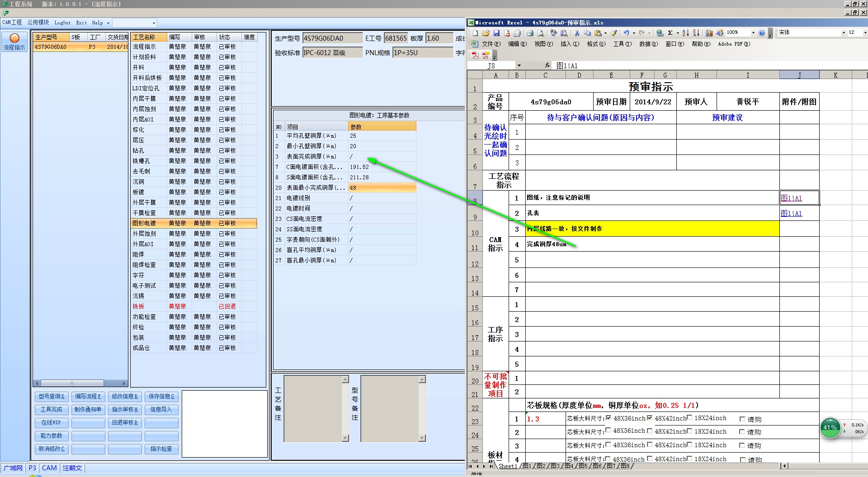Expand the Paste options dropdown arrow
868x477 pixels.
[x=605, y=33]
